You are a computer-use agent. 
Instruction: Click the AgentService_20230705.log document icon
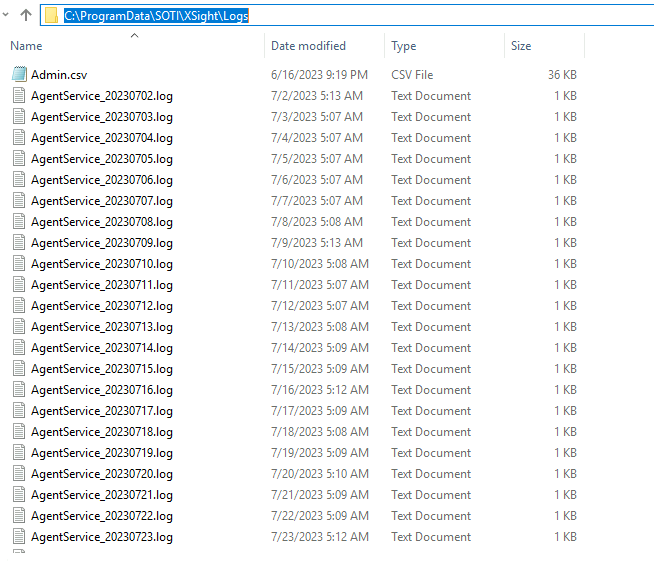click(19, 159)
